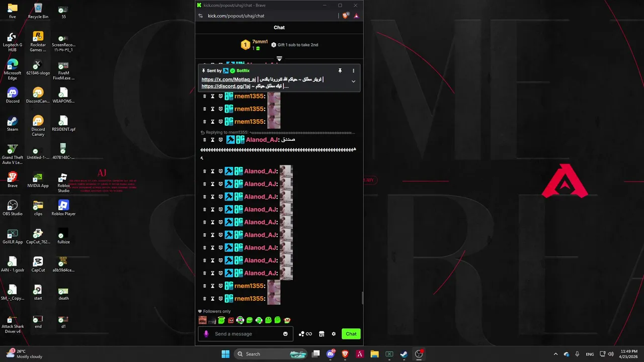
Task: Switch to OBS Studio in the taskbar
Action: pos(419,354)
